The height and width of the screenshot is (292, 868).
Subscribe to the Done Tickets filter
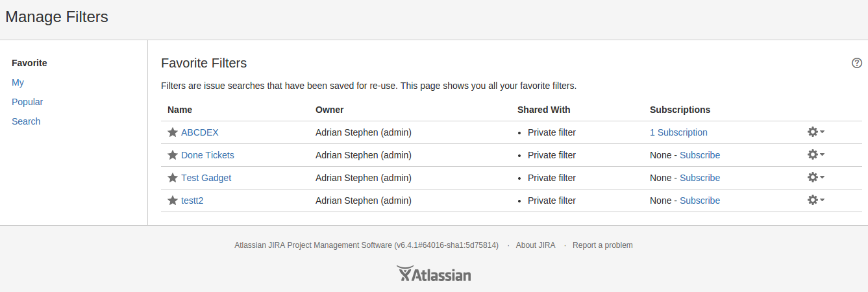point(700,155)
